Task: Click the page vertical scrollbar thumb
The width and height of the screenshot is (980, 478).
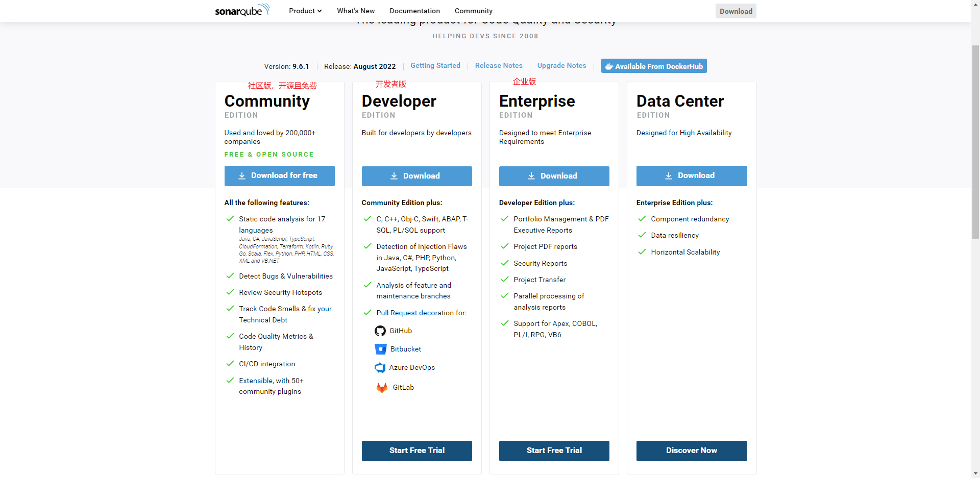Action: point(975,142)
